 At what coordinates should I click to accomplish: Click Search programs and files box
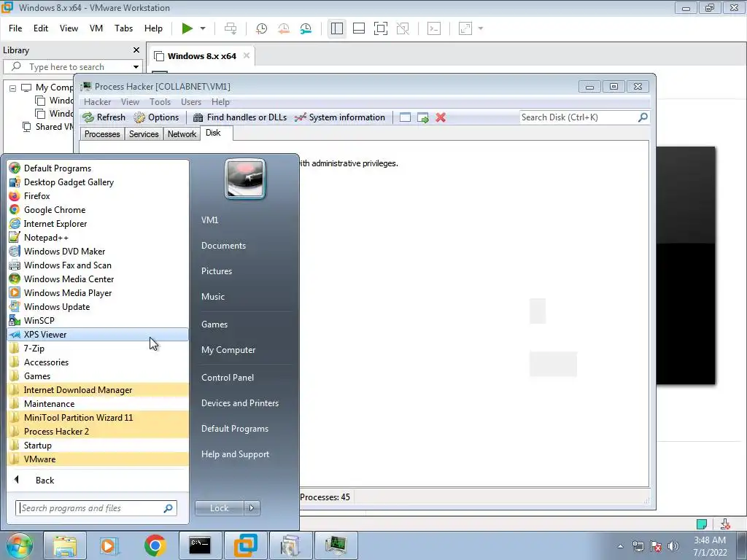pos(96,508)
